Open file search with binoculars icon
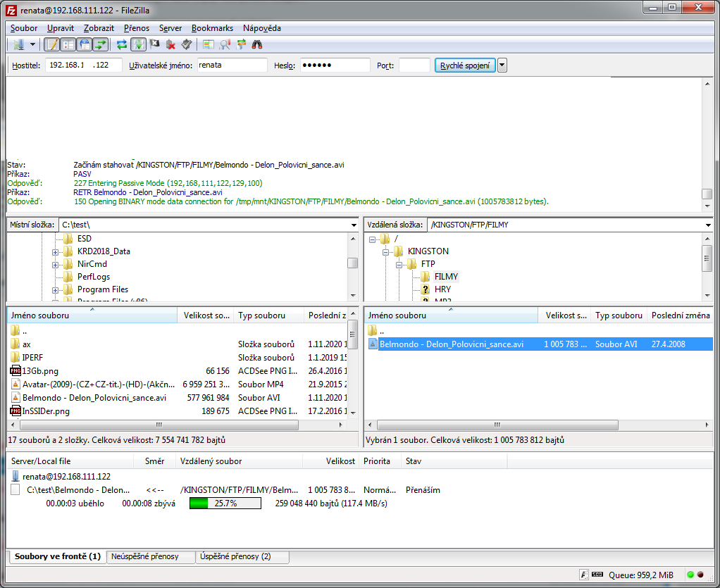720x588 pixels. pos(257,44)
